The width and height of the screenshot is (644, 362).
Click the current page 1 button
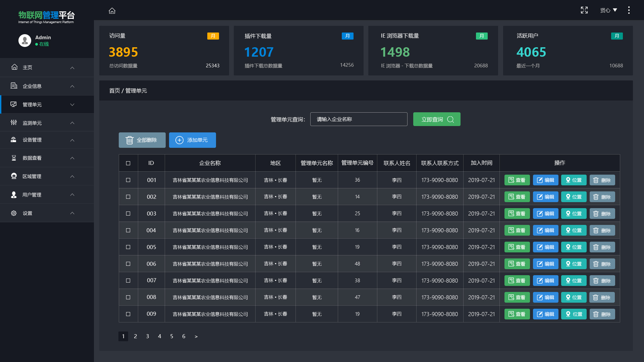[123, 336]
